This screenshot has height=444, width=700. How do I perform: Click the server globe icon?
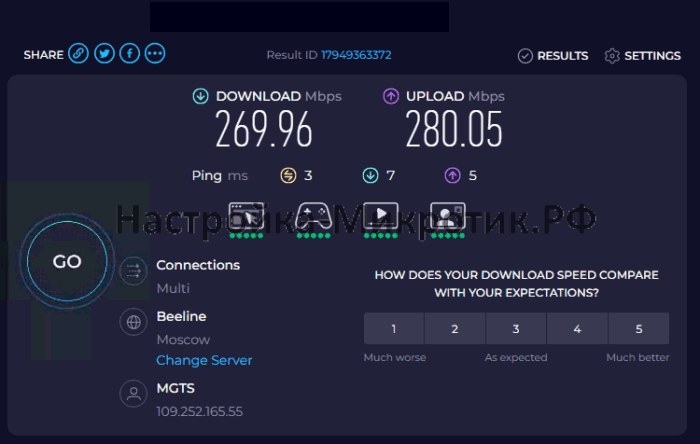133,322
